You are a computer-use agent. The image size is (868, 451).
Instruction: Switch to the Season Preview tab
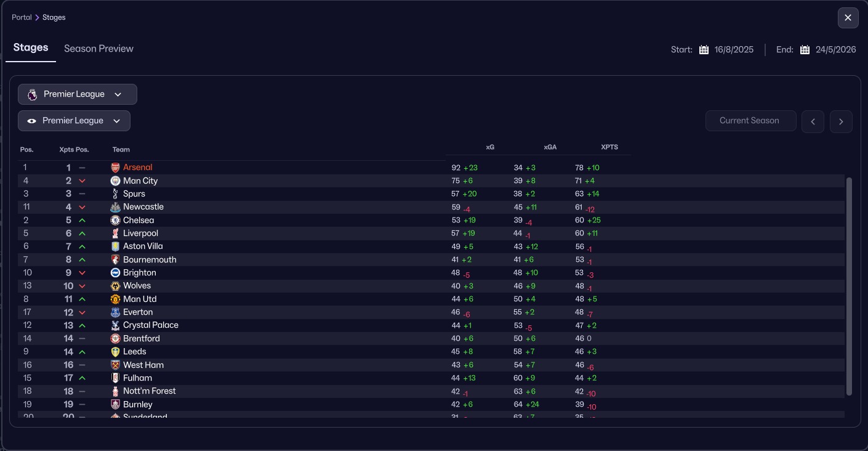[x=98, y=49]
